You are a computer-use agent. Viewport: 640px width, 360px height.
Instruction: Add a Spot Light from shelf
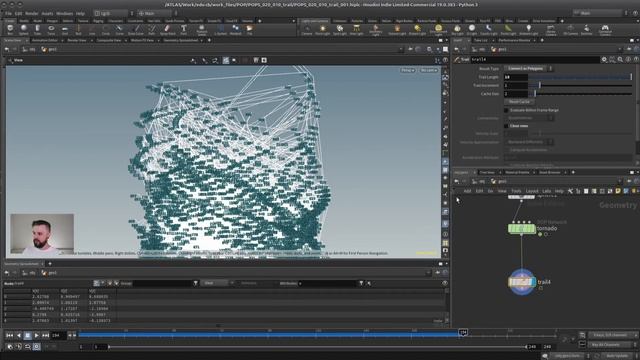click(340, 29)
